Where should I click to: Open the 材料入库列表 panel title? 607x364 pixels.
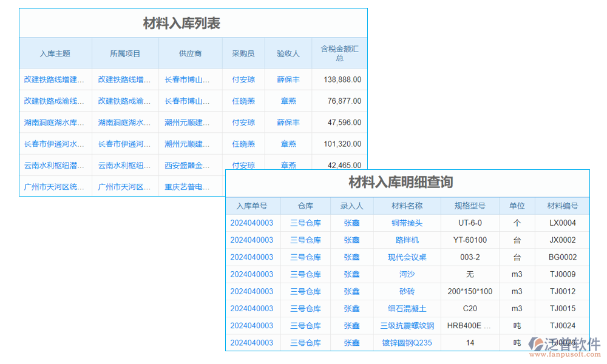193,24
